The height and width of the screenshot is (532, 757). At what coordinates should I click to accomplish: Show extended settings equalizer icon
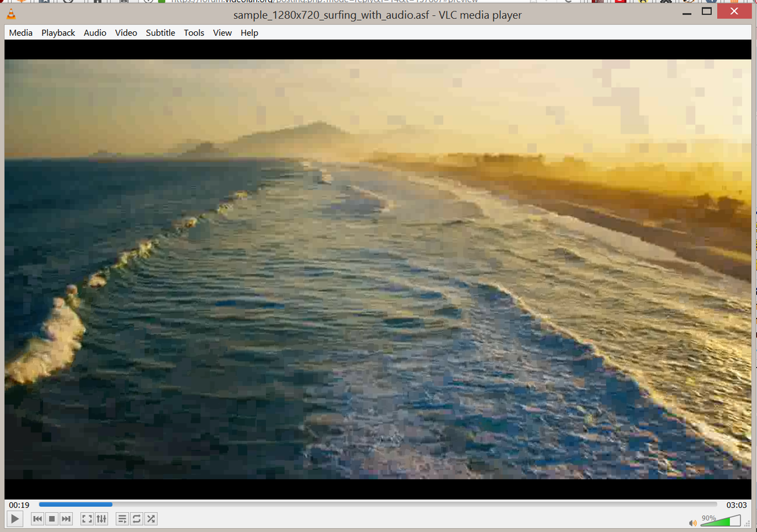click(x=101, y=519)
